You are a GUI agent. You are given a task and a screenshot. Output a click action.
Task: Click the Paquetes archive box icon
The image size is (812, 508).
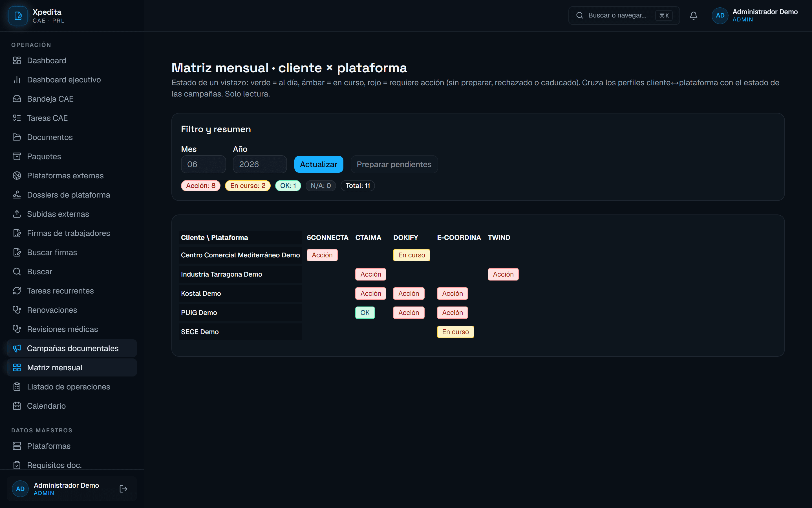[x=17, y=156]
